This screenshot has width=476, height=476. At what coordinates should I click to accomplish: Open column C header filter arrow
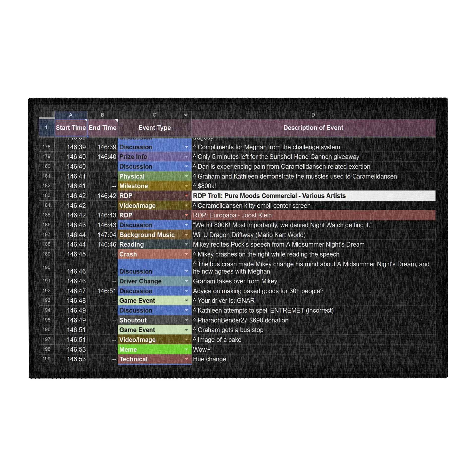tap(186, 115)
